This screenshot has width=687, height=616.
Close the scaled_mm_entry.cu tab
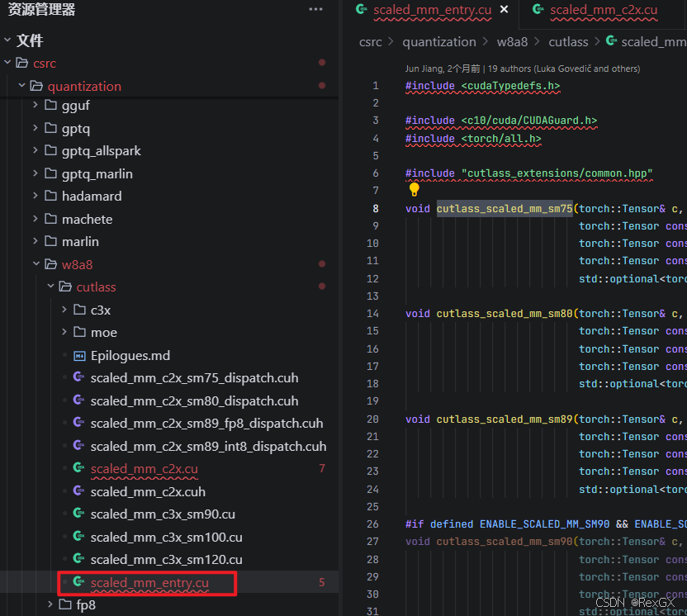click(x=505, y=9)
